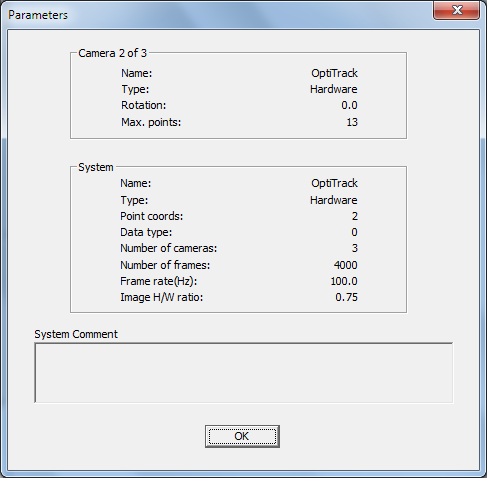Close the Parameters dialog window
Image resolution: width=489 pixels, height=482 pixels.
(456, 10)
